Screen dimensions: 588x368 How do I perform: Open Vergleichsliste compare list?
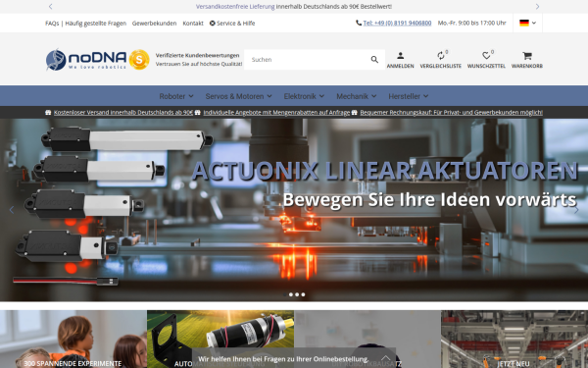click(x=441, y=60)
